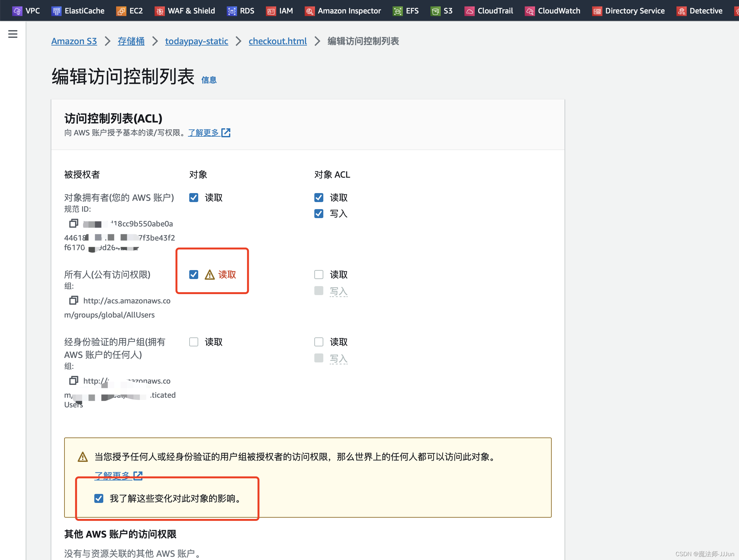Open 了解更多 link under ACL heading
739x560 pixels.
(203, 133)
